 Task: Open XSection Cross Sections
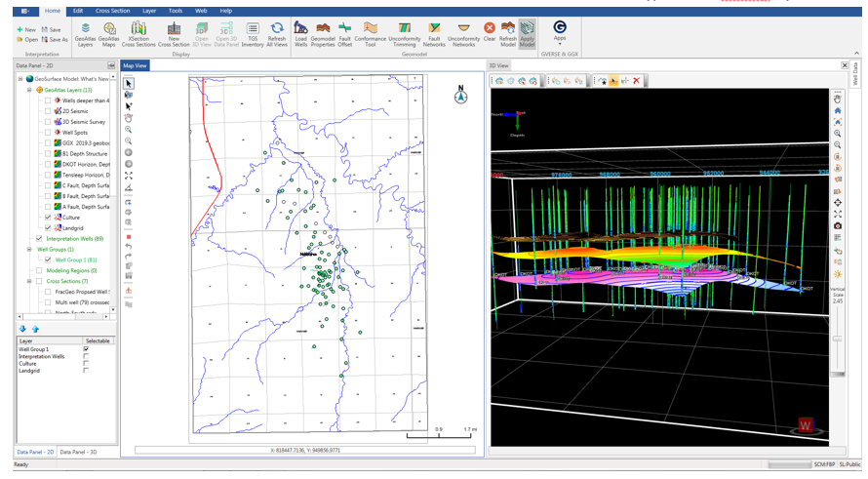tap(138, 34)
